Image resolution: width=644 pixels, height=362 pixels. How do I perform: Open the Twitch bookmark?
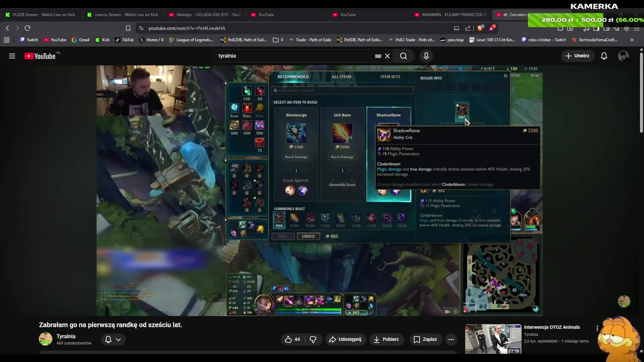(29, 40)
